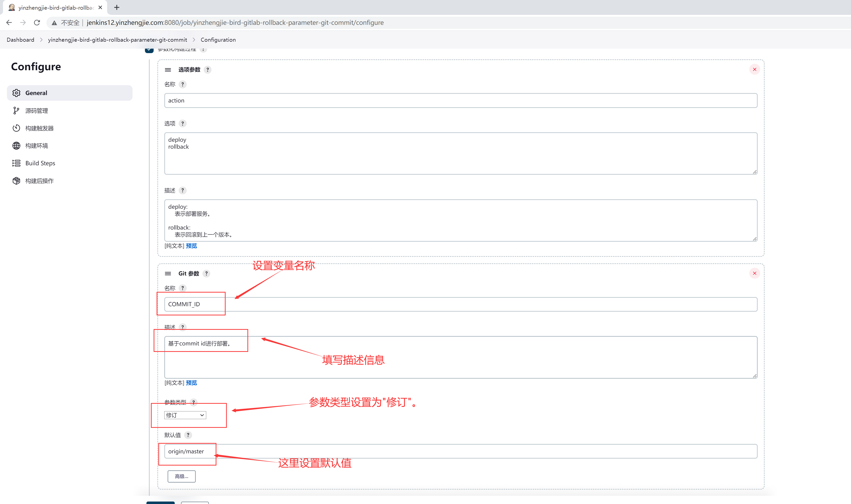Click breadcrumb chevron after Dashboard

(41, 40)
